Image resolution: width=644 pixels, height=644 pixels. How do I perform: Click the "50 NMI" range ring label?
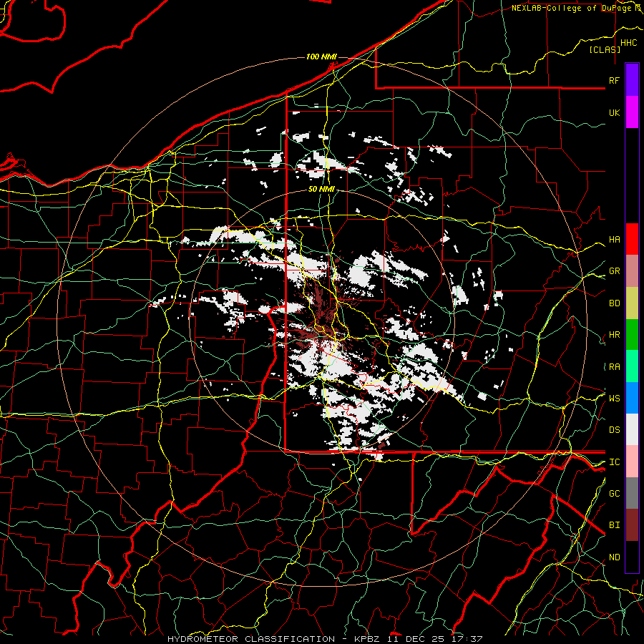[x=321, y=189]
